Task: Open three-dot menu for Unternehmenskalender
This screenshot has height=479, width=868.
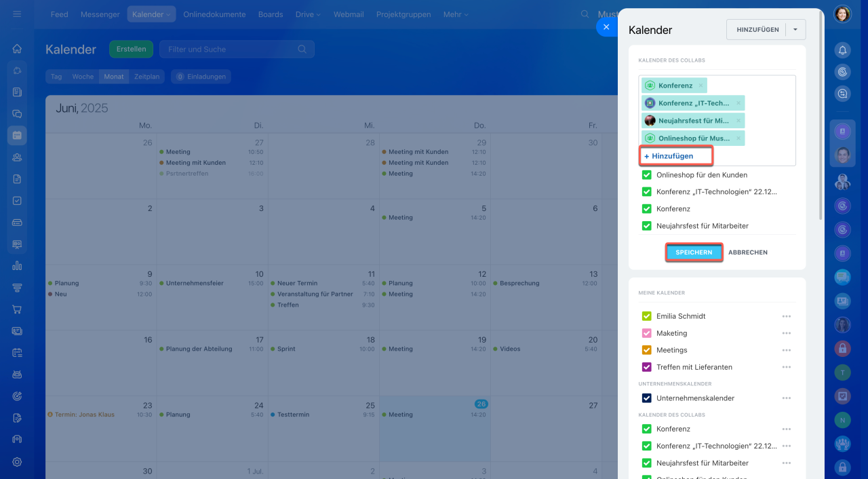Action: pyautogui.click(x=787, y=398)
